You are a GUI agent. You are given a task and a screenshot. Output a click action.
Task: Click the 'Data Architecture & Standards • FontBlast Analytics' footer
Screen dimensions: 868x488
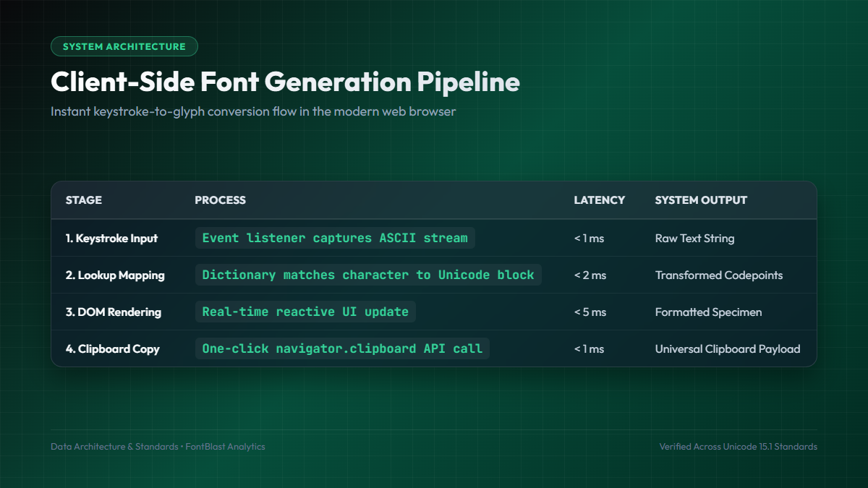click(158, 447)
